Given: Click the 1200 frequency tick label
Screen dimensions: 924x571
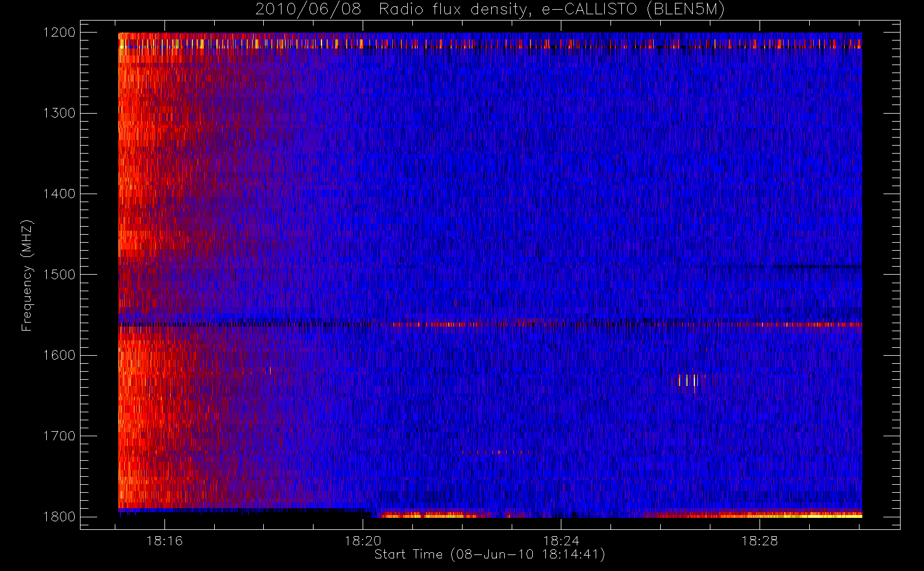Looking at the screenshot, I should [59, 33].
